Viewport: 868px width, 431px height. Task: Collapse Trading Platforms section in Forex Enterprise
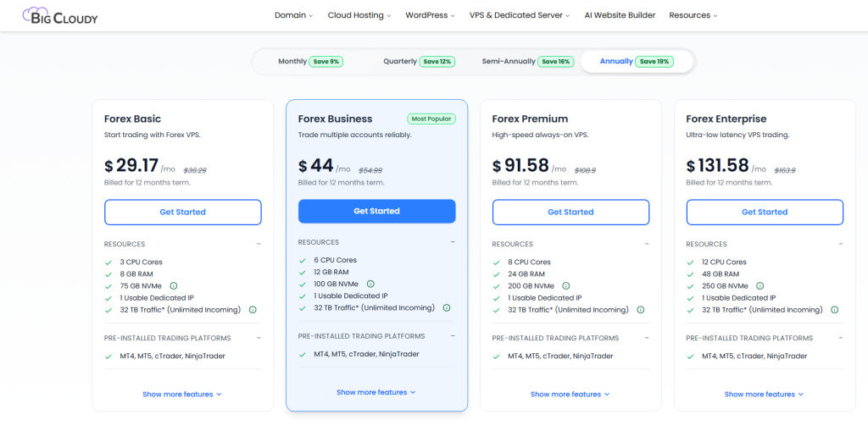tap(840, 338)
